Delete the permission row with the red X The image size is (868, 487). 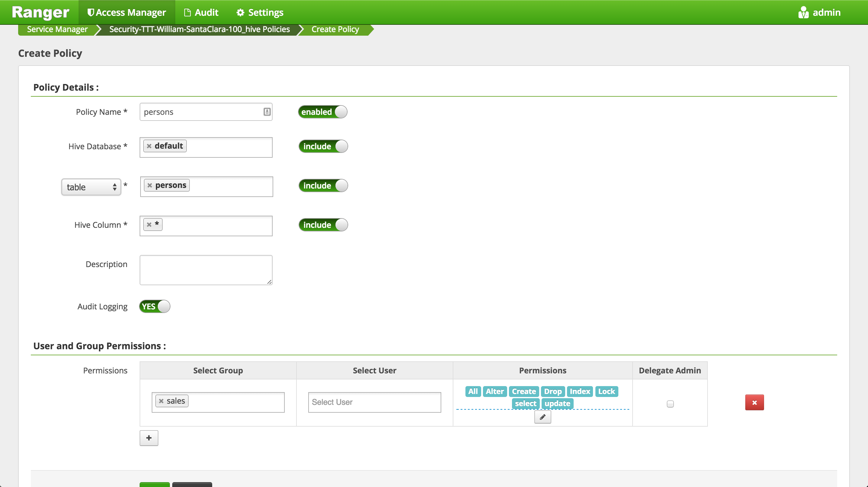click(x=754, y=402)
